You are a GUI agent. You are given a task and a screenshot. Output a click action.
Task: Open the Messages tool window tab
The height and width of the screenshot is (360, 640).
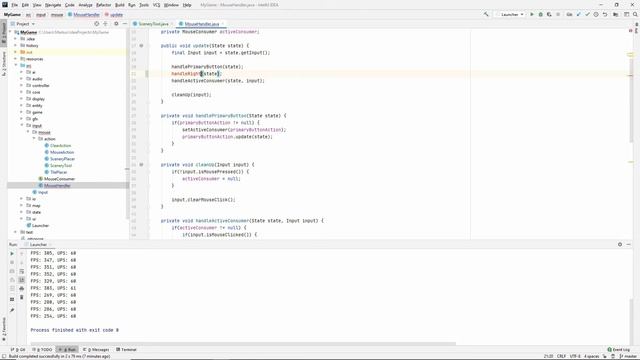[96, 349]
